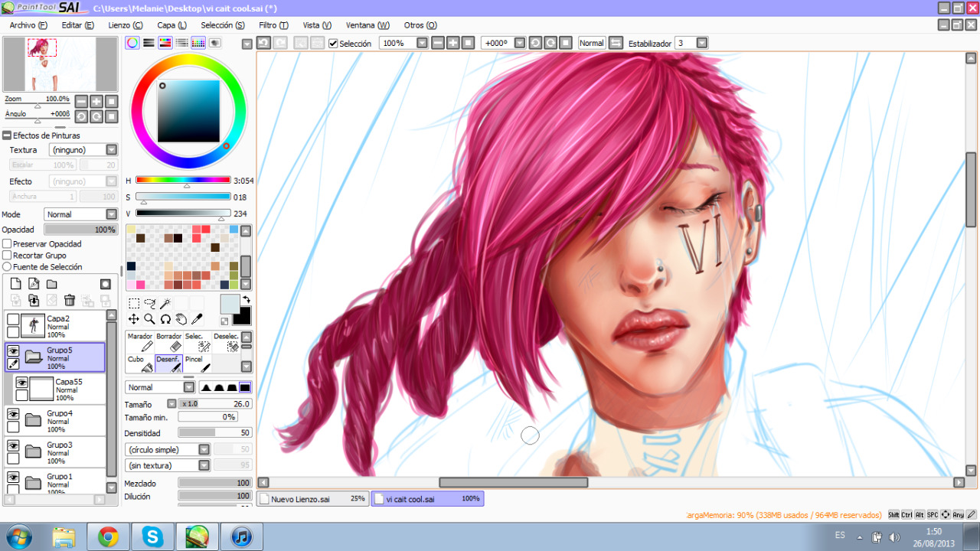Viewport: 980px width, 551px height.
Task: Hide the Grupo3 layer group eye
Action: click(13, 445)
